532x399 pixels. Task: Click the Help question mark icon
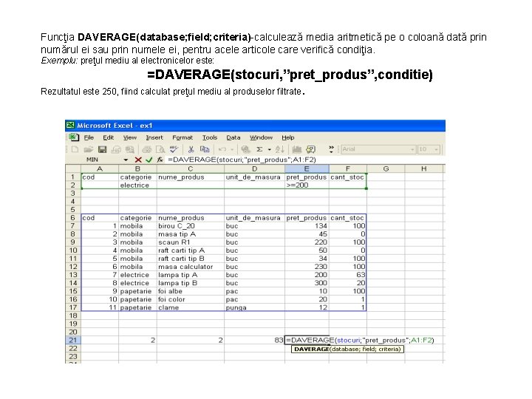pyautogui.click(x=310, y=149)
